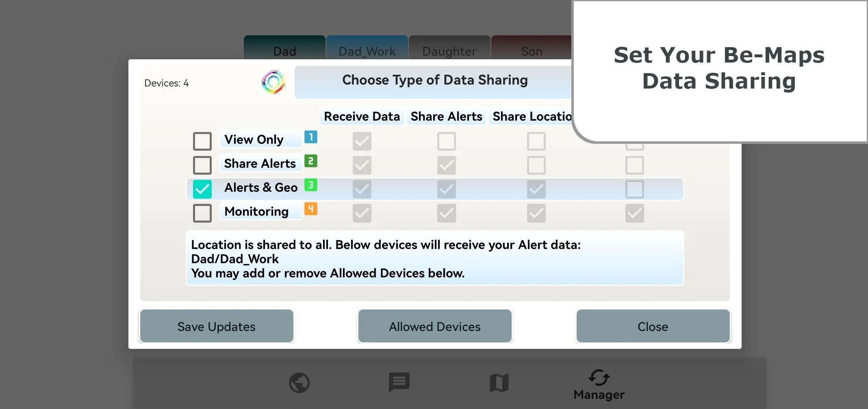868x409 pixels.
Task: Click the colorful Be-Maps ring logo
Action: click(273, 82)
